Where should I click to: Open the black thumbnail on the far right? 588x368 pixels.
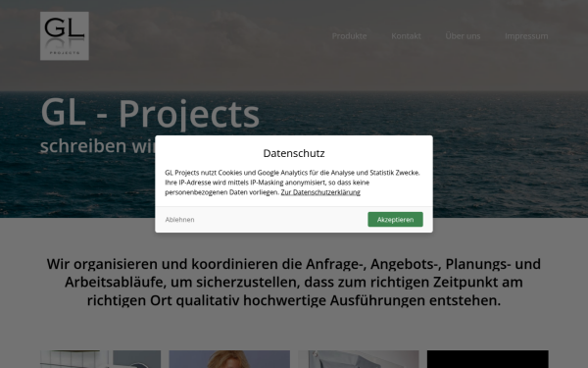(487, 359)
